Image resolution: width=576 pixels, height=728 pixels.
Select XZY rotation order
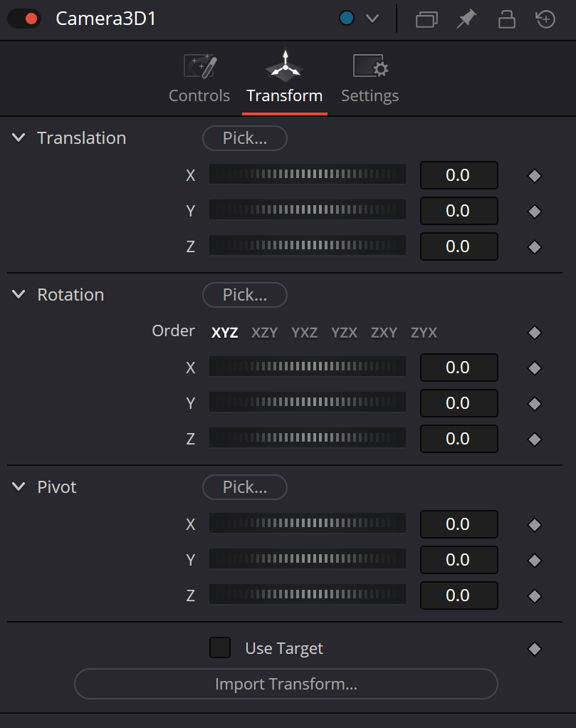[265, 333]
